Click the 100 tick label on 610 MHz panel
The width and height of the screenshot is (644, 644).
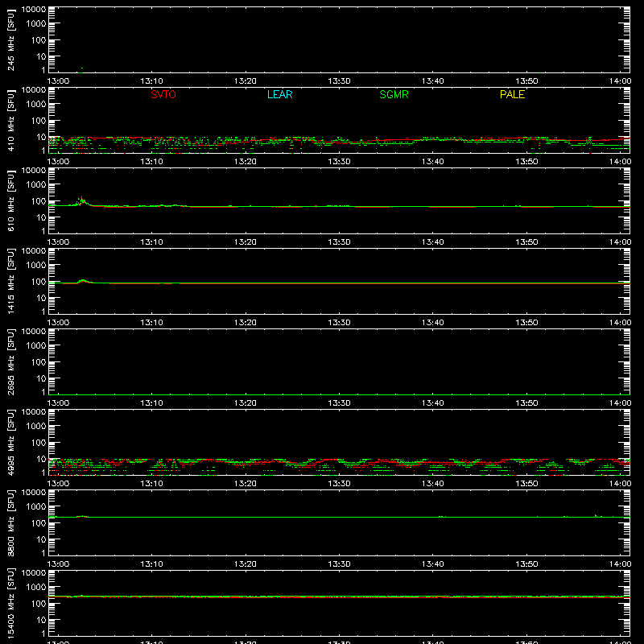tap(39, 201)
